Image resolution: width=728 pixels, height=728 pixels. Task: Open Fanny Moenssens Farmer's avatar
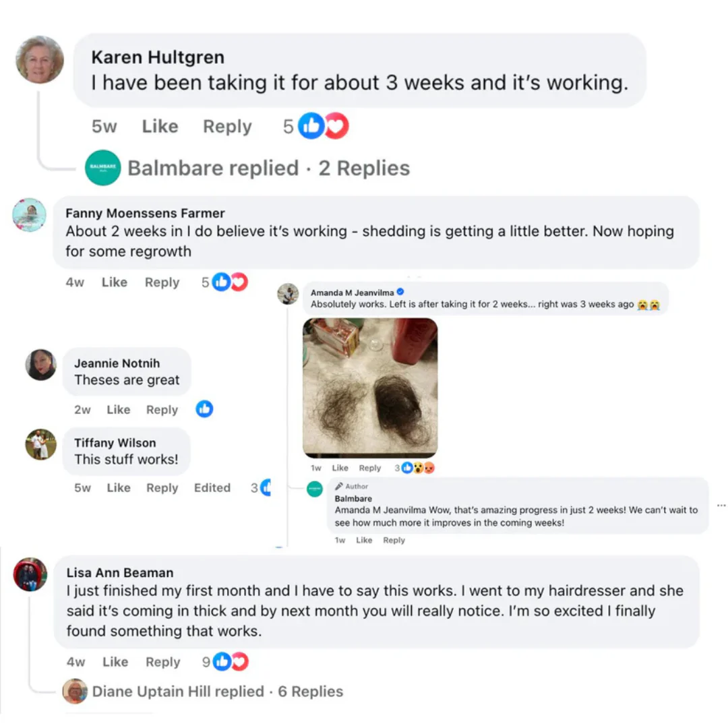click(29, 214)
